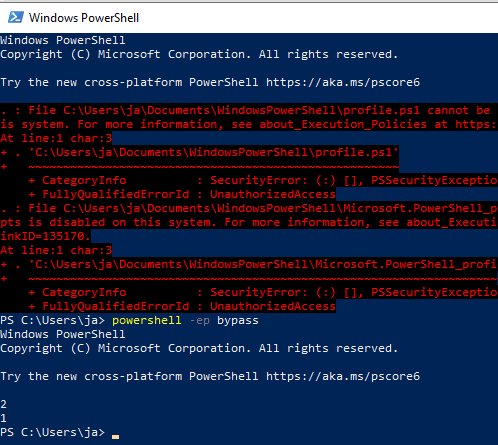Click the second 'CategoryInfo' label
This screenshot has height=445, width=498.
[84, 292]
